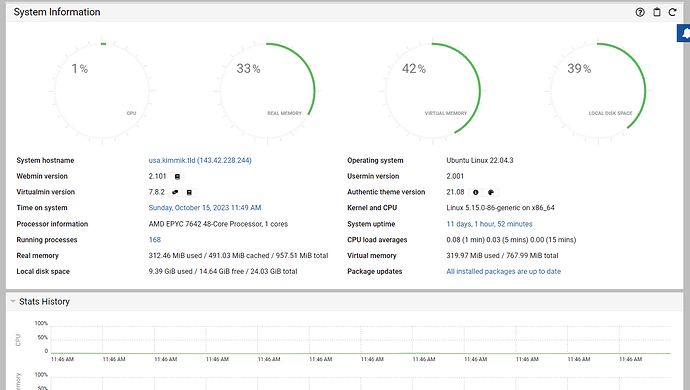Click the 'Running processes' label
The image size is (690, 390).
[x=47, y=240]
